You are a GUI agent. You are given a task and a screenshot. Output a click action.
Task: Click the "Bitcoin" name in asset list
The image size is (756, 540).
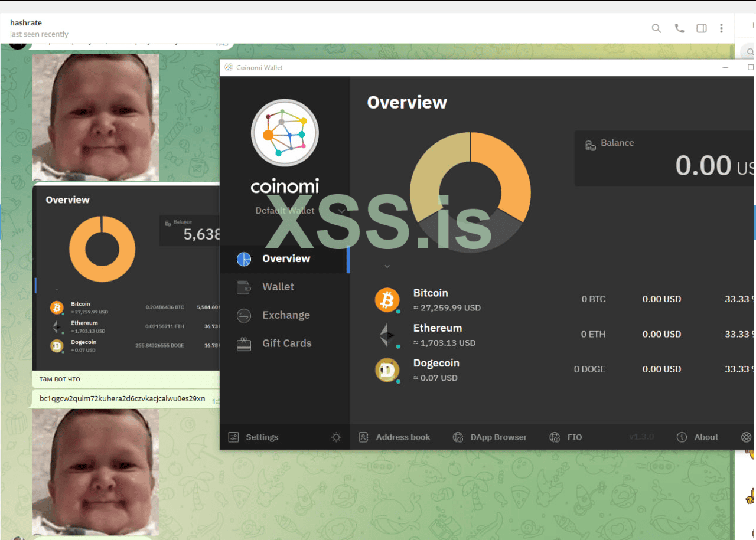click(x=431, y=293)
